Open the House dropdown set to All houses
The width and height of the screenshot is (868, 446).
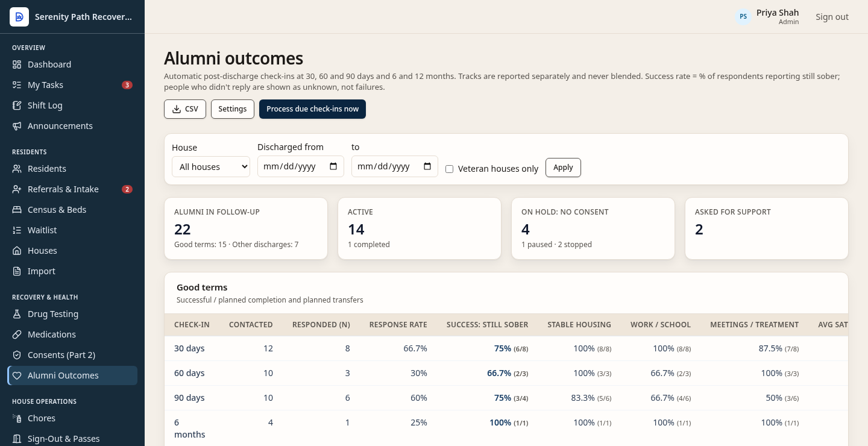point(211,167)
